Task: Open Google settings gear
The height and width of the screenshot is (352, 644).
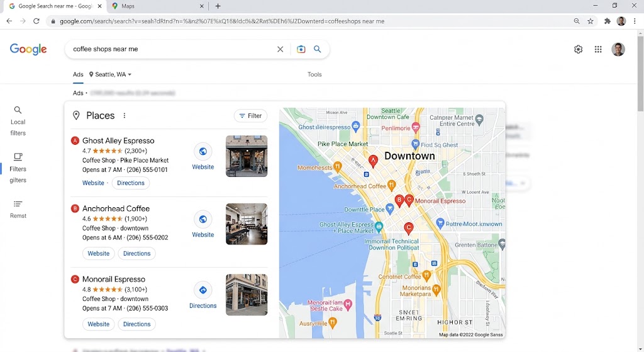Action: pyautogui.click(x=579, y=49)
